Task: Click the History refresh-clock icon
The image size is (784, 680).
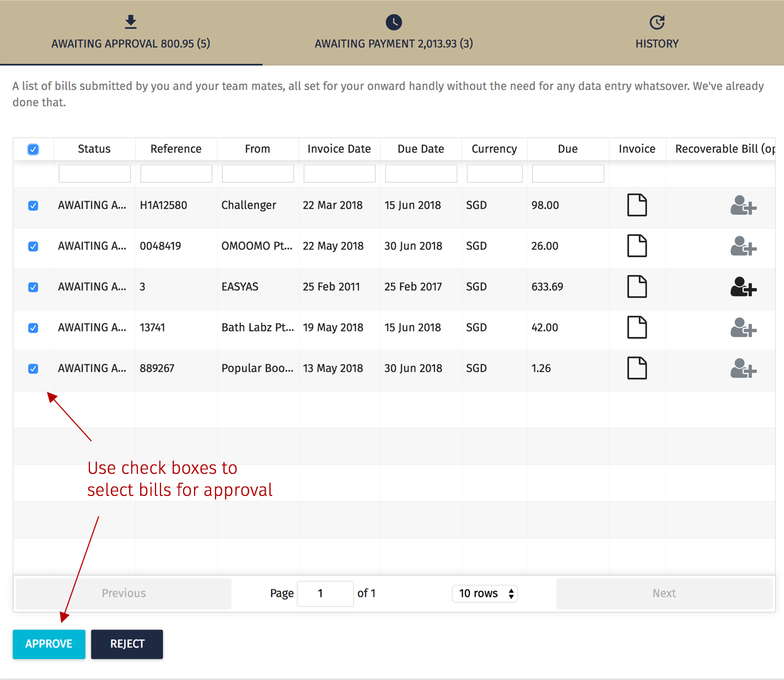Action: pyautogui.click(x=657, y=22)
